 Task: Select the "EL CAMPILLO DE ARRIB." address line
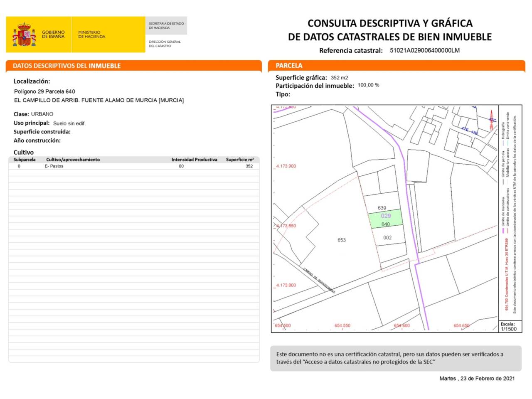[x=99, y=100]
